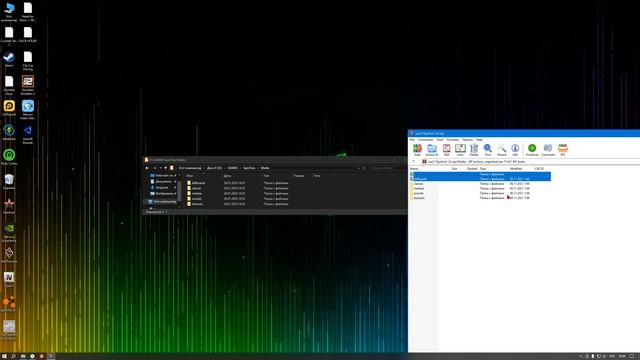Image resolution: width=640 pixels, height=360 pixels.
Task: Select Этот компьютер in Explorer sidebar
Action: 162,202
